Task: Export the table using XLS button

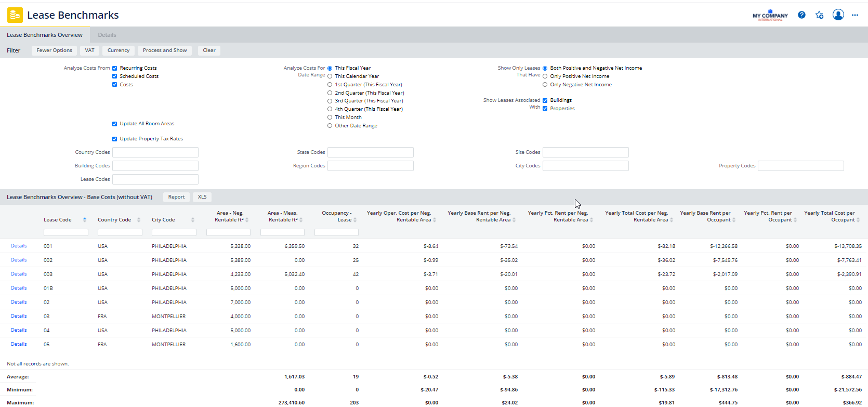Action: [x=202, y=197]
